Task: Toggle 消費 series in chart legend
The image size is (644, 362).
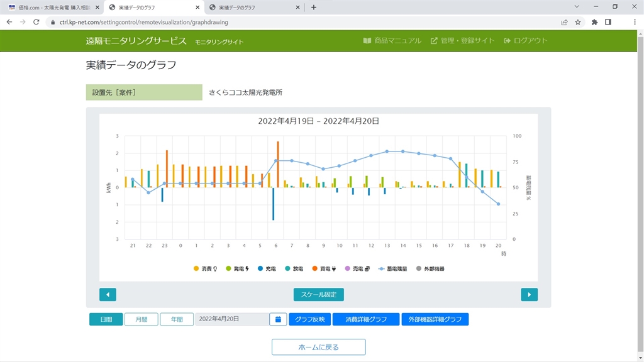Action: click(x=206, y=268)
